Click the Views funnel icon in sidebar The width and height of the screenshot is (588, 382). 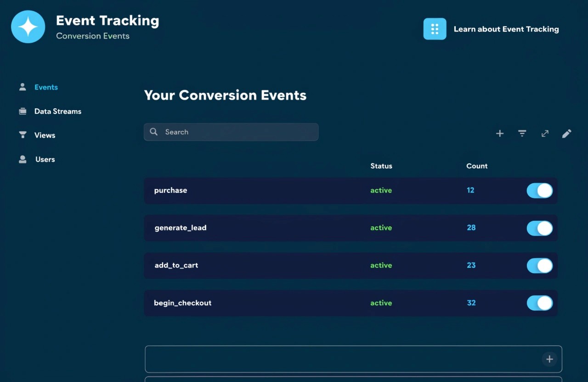pyautogui.click(x=23, y=135)
